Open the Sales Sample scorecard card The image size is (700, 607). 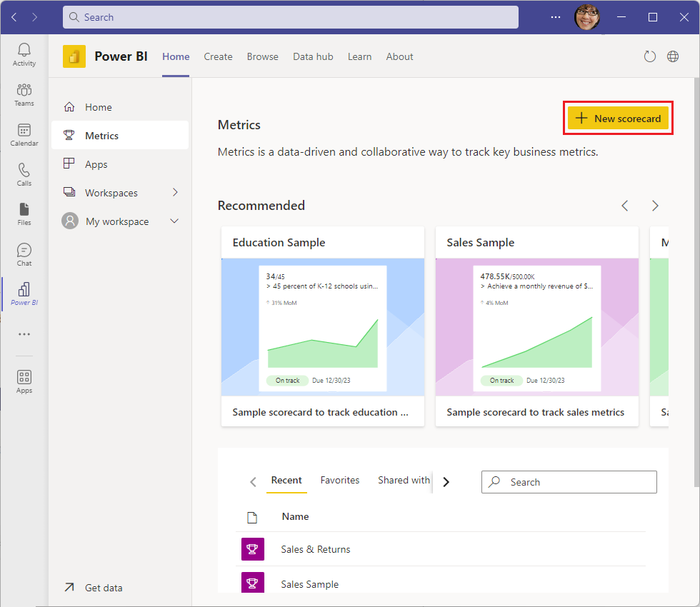pyautogui.click(x=537, y=326)
